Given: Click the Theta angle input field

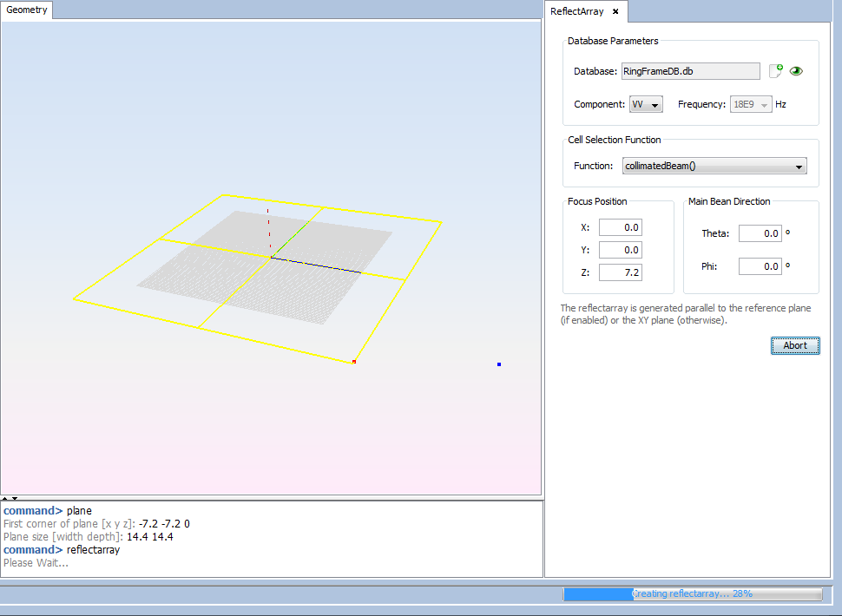Looking at the screenshot, I should tap(760, 233).
